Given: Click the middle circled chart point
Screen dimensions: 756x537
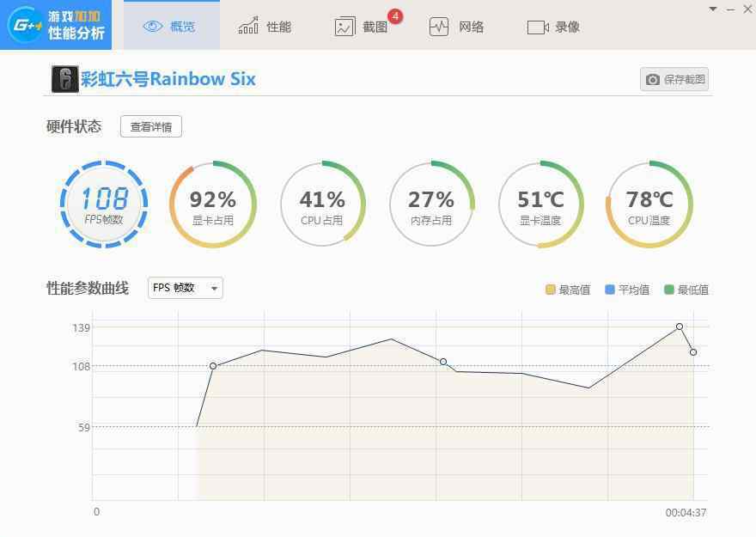Looking at the screenshot, I should coord(443,362).
